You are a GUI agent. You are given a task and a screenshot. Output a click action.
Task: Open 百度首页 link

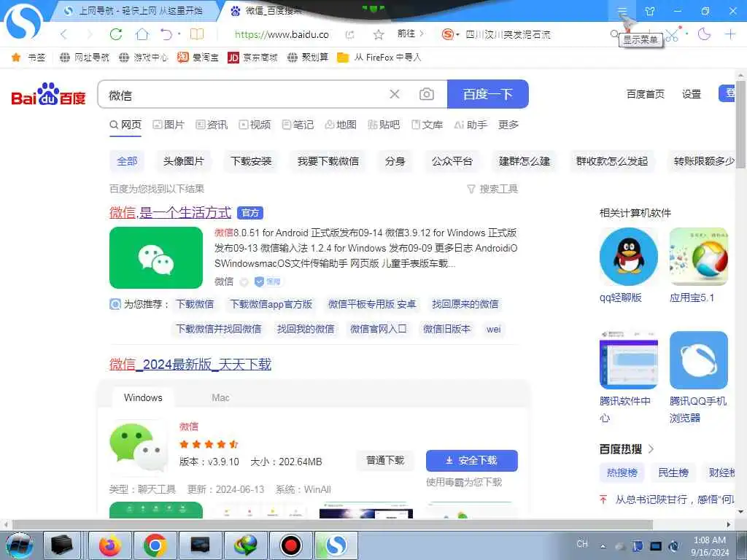646,94
